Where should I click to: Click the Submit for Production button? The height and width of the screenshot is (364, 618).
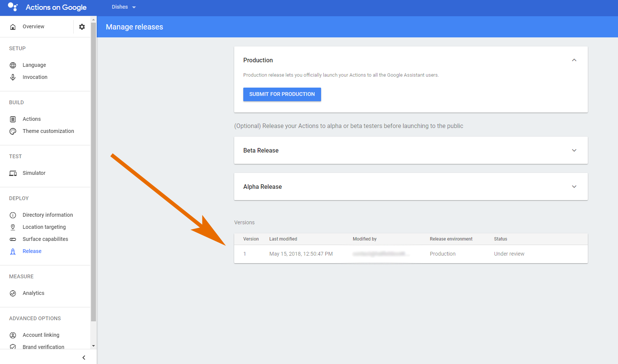click(282, 94)
